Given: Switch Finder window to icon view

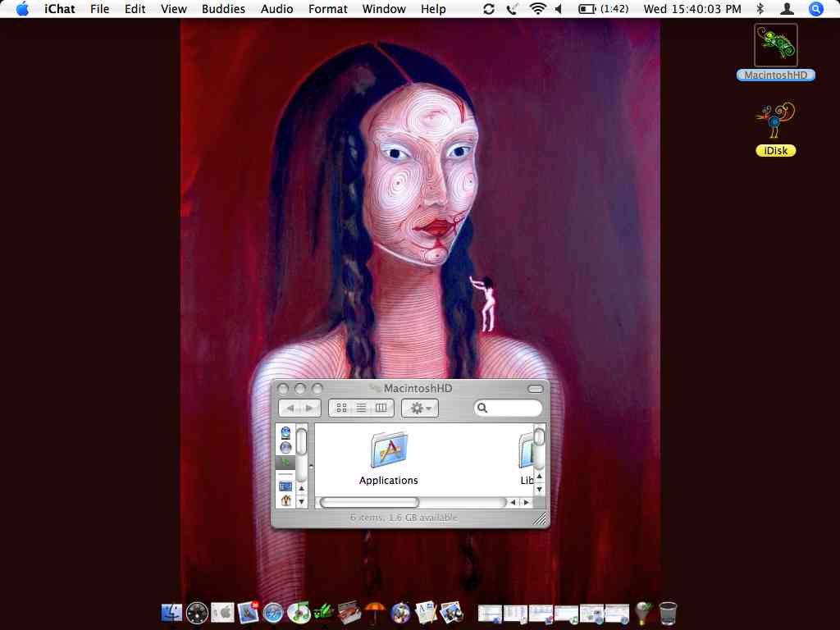Looking at the screenshot, I should point(340,409).
